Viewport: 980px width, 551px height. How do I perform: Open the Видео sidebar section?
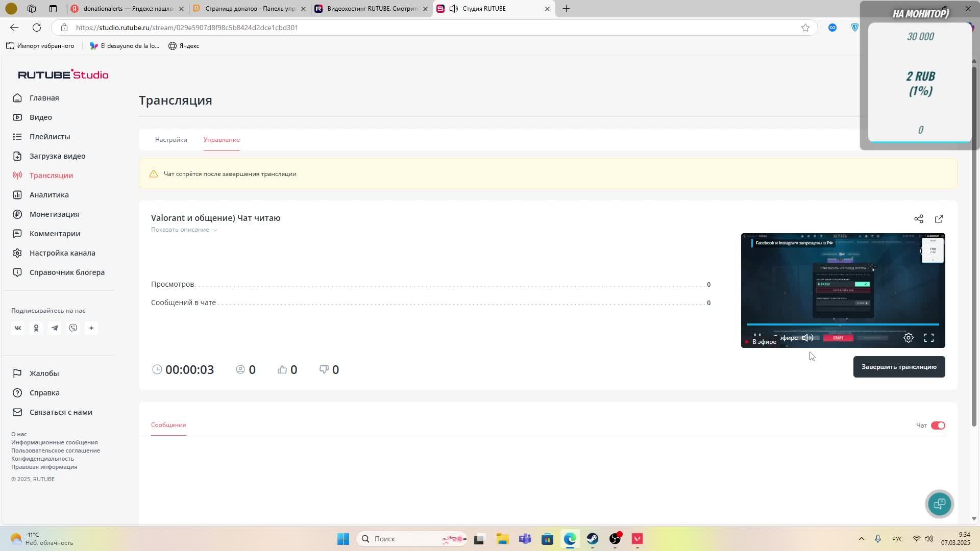[40, 117]
